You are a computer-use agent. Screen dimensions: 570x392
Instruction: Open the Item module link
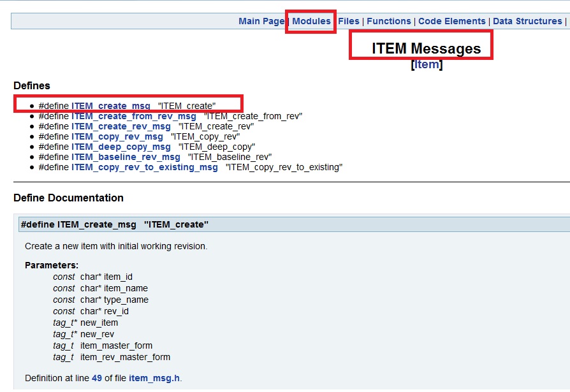pyautogui.click(x=426, y=64)
